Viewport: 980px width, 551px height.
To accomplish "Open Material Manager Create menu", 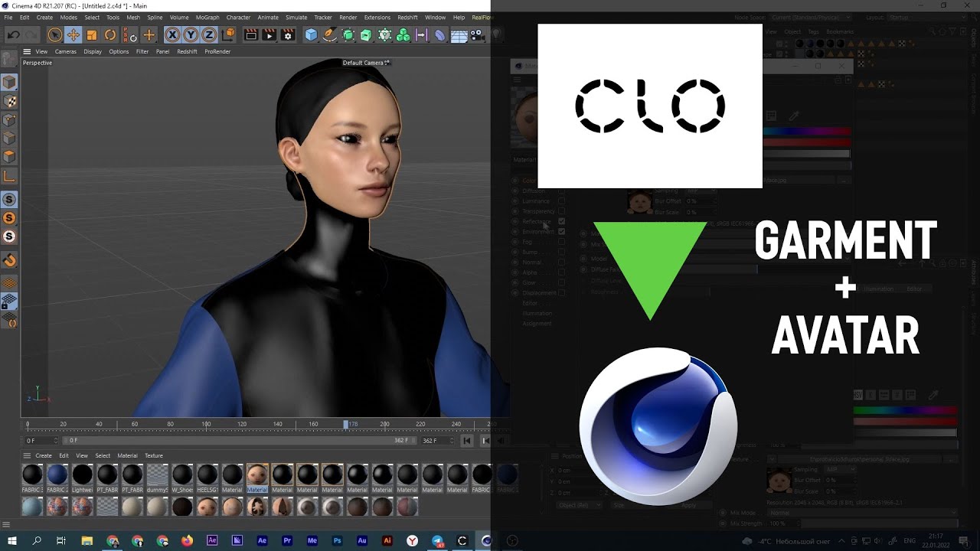I will tap(44, 455).
